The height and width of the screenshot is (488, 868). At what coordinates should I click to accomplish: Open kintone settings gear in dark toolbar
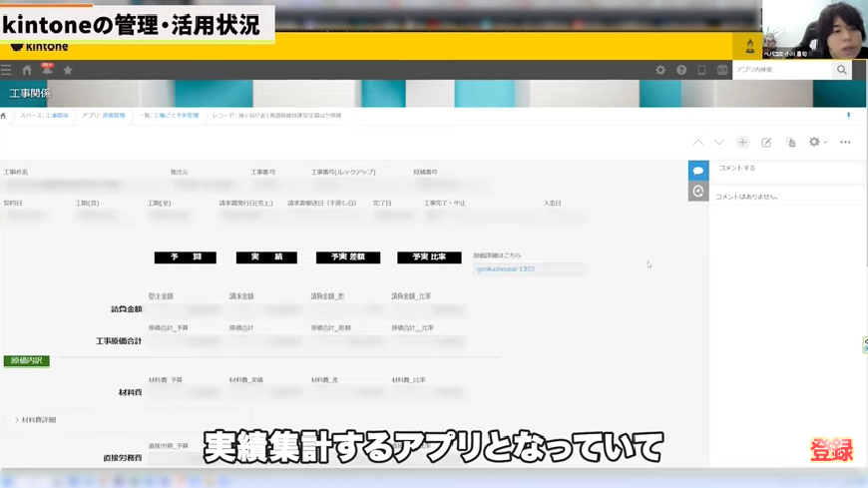[660, 70]
